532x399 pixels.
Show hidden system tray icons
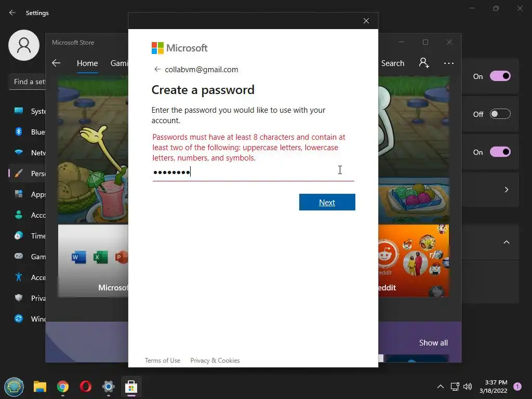point(441,387)
